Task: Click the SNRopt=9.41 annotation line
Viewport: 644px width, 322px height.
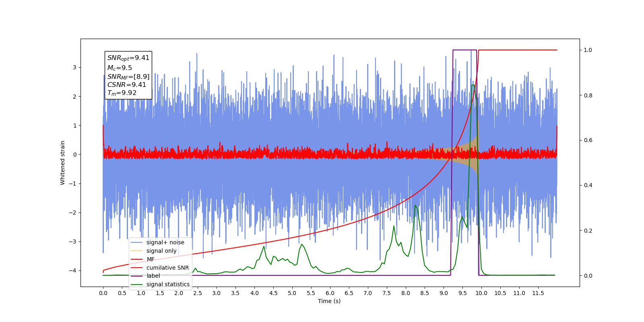Action: (x=128, y=58)
